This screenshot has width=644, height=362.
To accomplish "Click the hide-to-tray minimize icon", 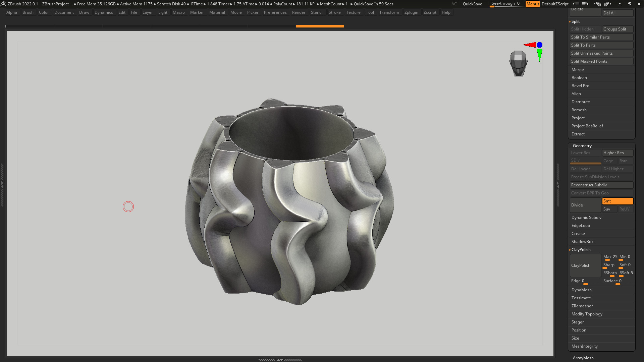I will click(x=620, y=4).
